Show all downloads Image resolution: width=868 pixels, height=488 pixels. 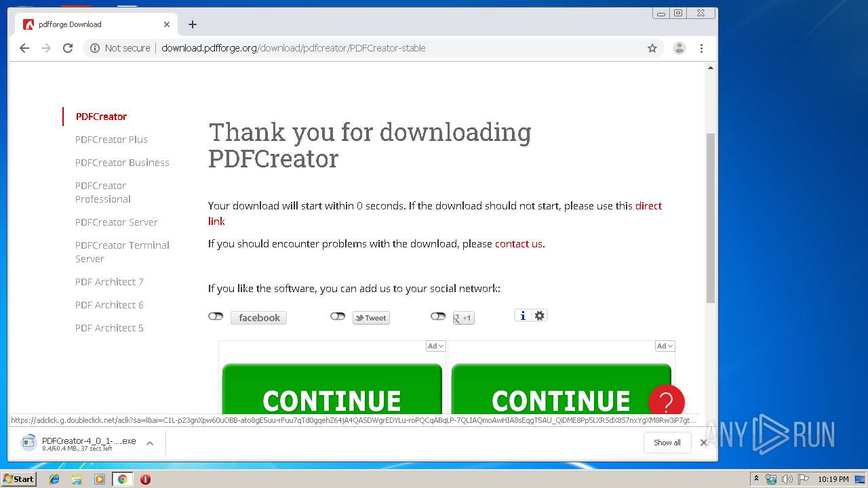coord(667,443)
